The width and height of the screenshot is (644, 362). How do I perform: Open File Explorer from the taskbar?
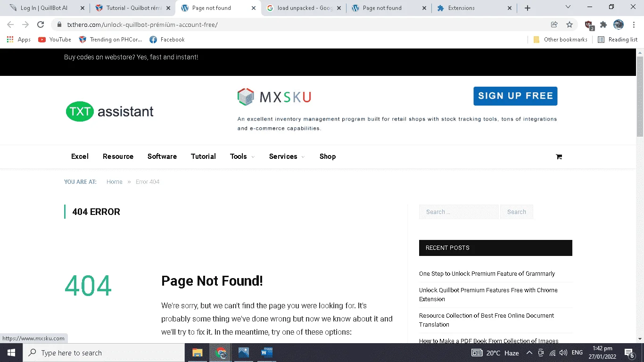197,353
